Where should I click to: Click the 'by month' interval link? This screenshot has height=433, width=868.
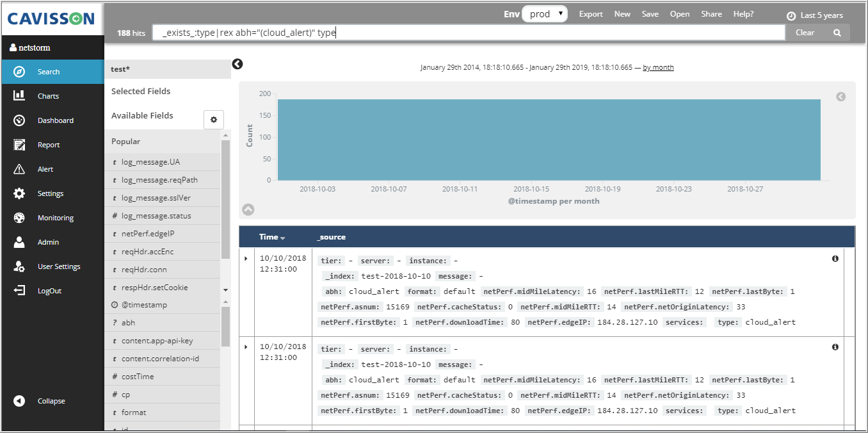(658, 67)
